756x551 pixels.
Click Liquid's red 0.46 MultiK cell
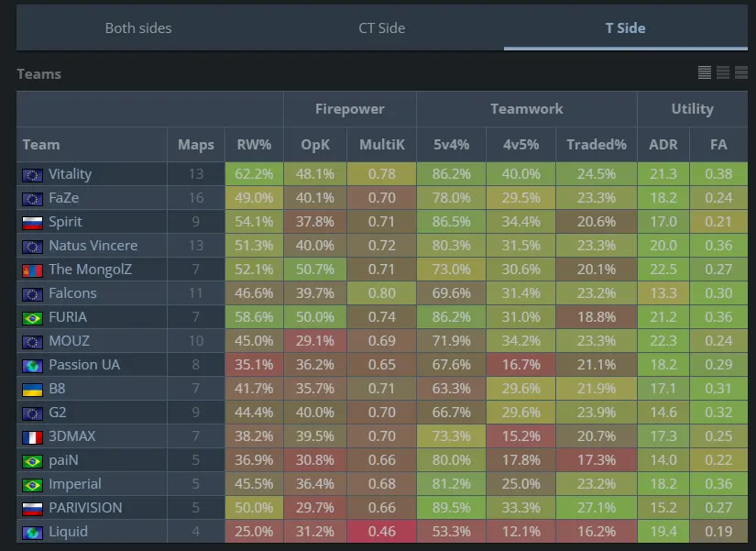[381, 532]
